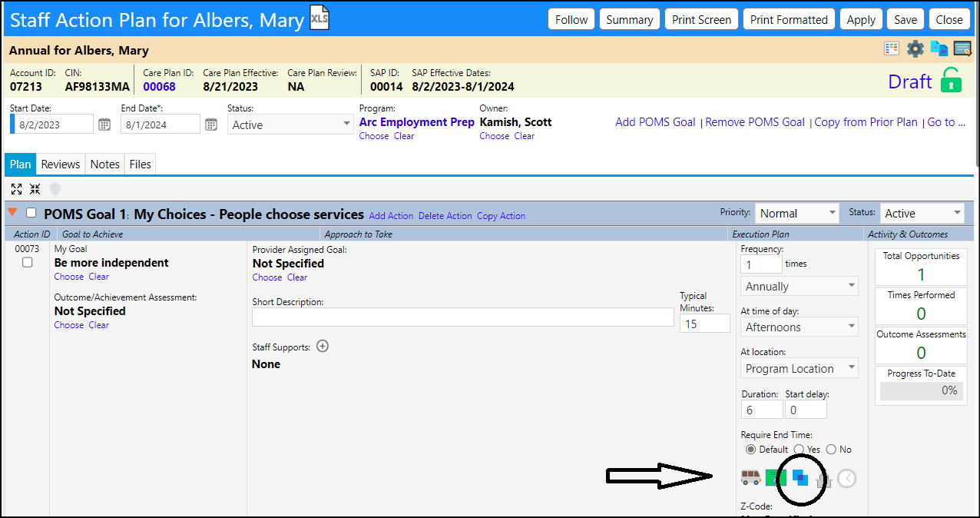The image size is (980, 518).
Task: Click the collapse all arrows icon
Action: [35, 189]
